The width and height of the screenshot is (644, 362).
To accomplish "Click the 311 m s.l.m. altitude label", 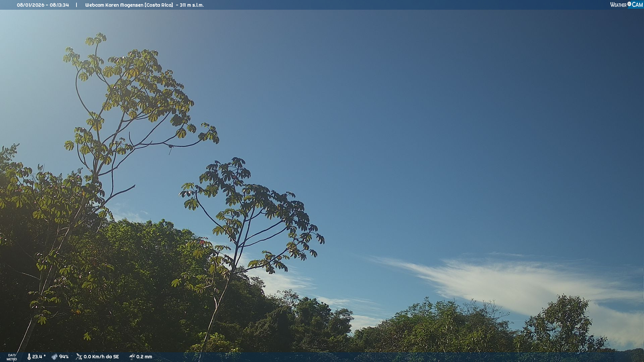I will point(192,5).
